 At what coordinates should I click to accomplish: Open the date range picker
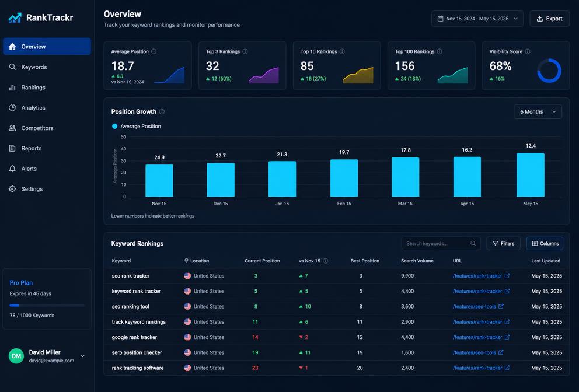(477, 19)
